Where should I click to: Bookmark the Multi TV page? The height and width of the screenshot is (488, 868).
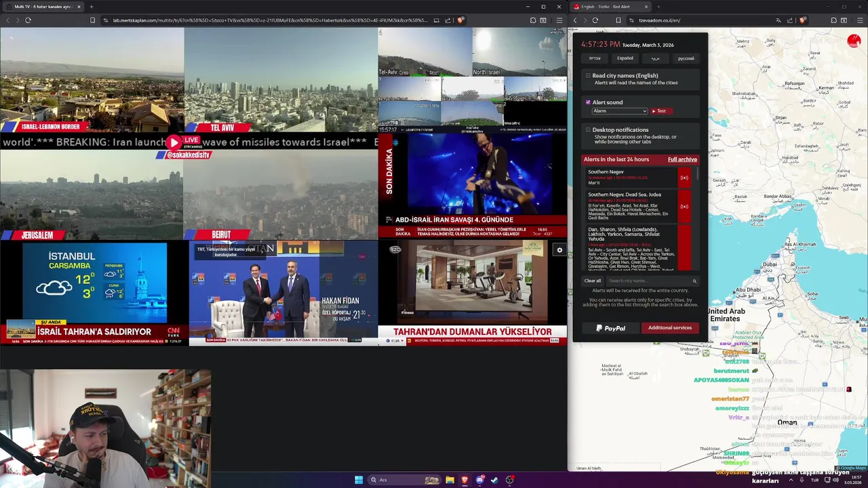pos(92,20)
